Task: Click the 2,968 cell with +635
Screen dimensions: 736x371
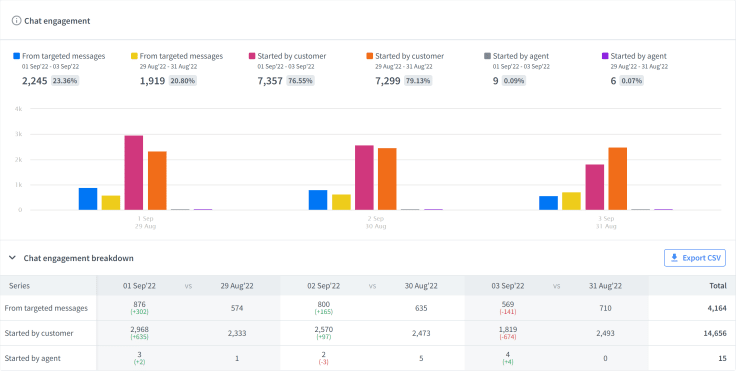Action: (x=139, y=333)
